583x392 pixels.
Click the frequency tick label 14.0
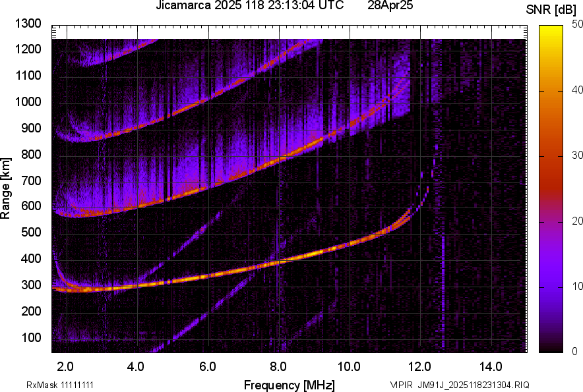tap(491, 367)
